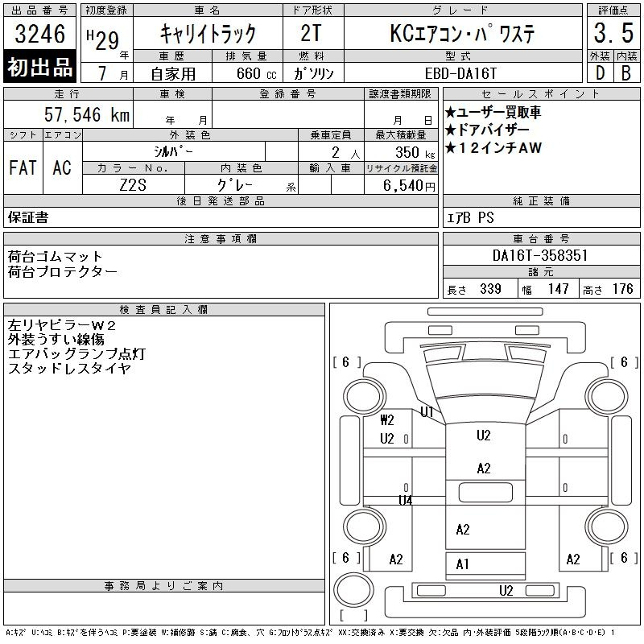Click the air conditioner value "AC"
The image size is (644, 644).
tap(62, 167)
